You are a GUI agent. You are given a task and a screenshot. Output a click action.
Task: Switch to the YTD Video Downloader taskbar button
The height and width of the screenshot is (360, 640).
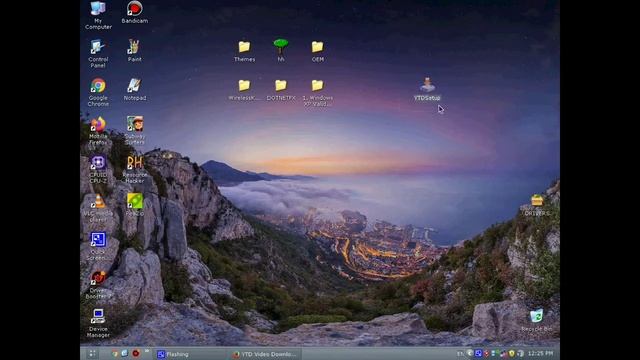[x=265, y=354]
